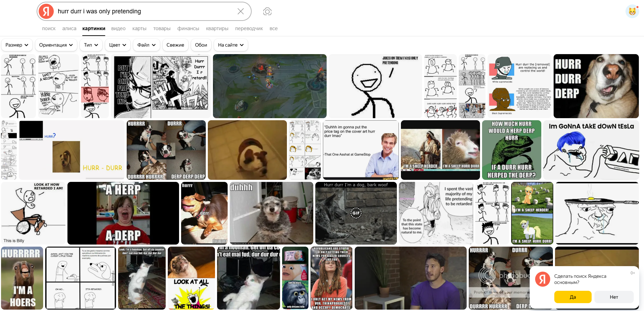Open the 'Republicans are stupid' meme image

(x=331, y=278)
